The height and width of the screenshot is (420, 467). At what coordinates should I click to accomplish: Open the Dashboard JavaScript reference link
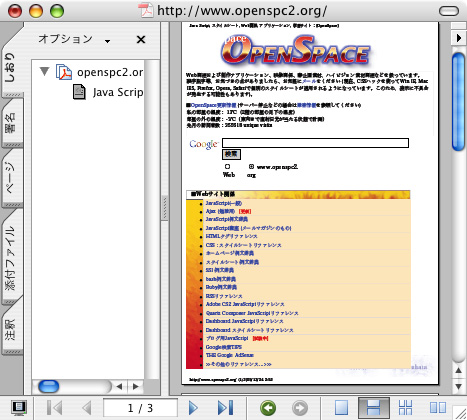point(245,321)
